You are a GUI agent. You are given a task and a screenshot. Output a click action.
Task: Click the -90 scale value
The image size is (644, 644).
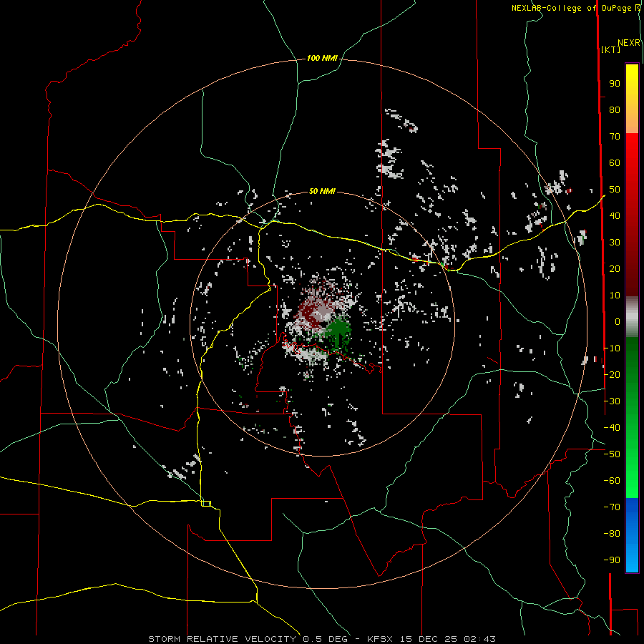point(612,560)
